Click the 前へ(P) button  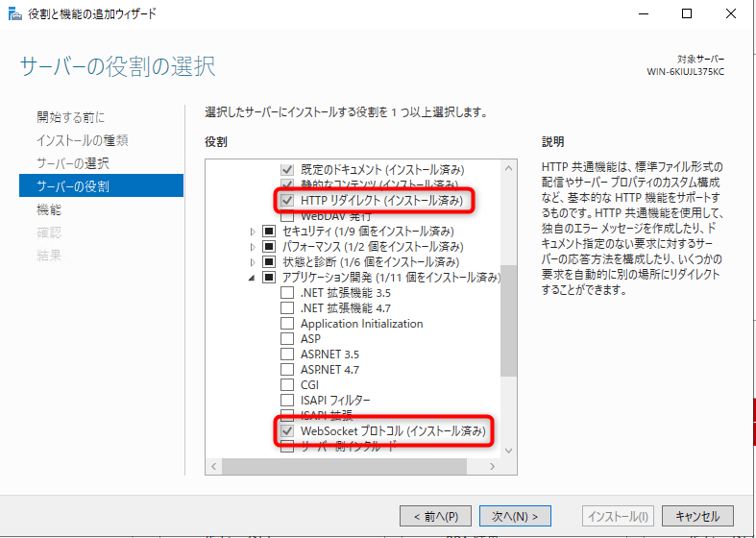pyautogui.click(x=435, y=516)
